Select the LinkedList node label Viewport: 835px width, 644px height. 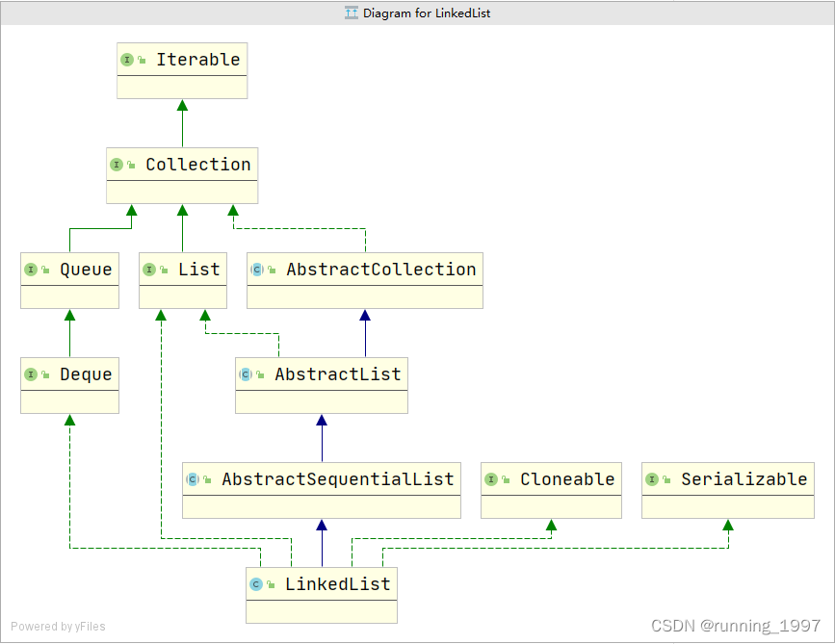[338, 584]
